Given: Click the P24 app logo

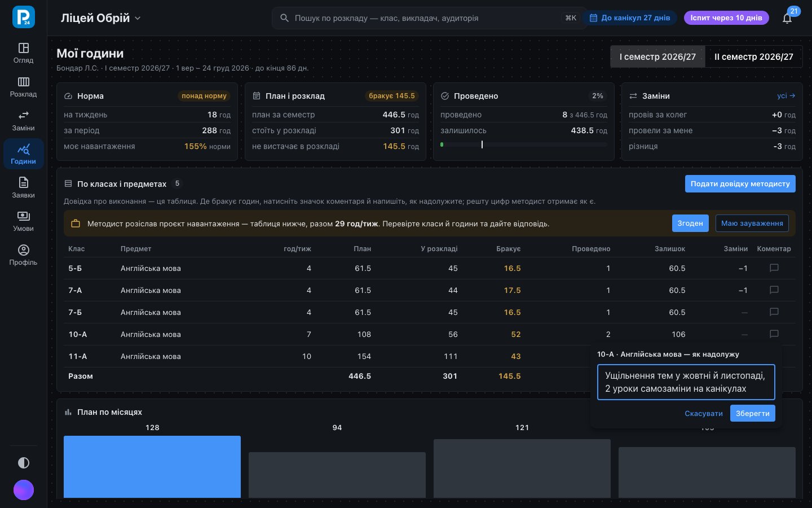Looking at the screenshot, I should click(x=24, y=17).
